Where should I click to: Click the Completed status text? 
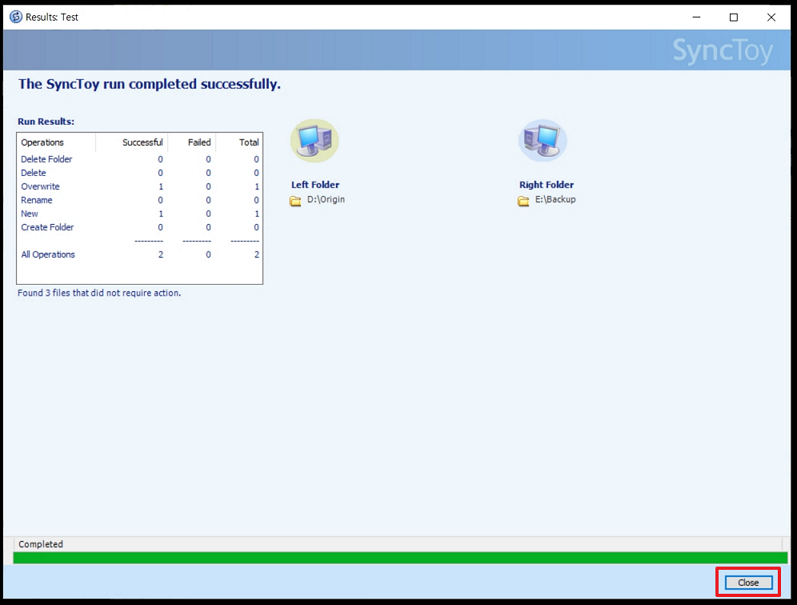(x=41, y=544)
